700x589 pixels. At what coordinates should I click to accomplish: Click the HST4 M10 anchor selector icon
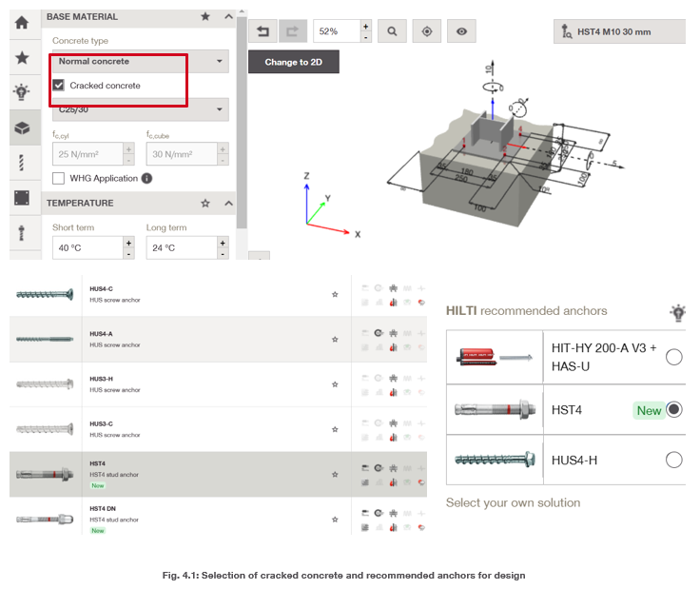(x=567, y=31)
